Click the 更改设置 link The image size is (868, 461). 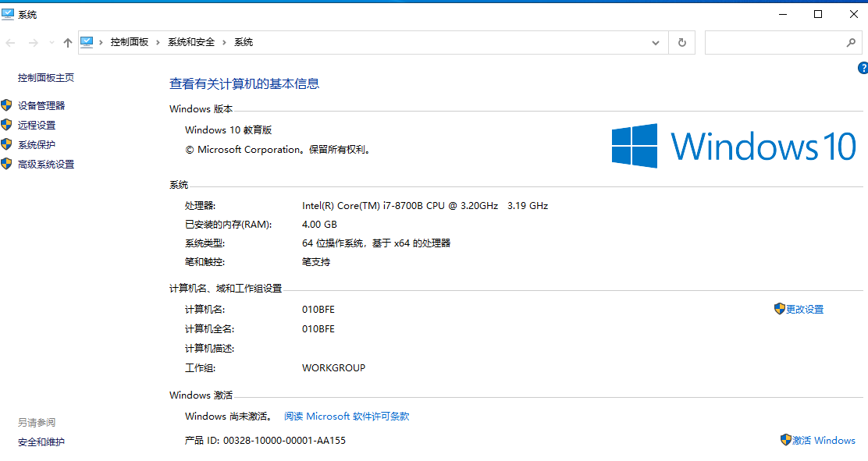[x=805, y=310]
